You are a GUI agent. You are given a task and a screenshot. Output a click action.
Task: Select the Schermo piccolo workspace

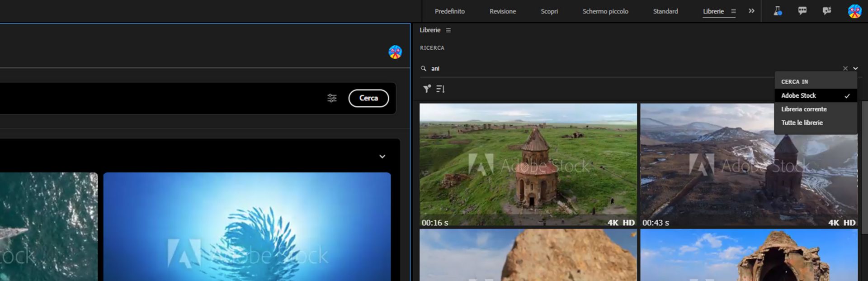[x=605, y=11]
